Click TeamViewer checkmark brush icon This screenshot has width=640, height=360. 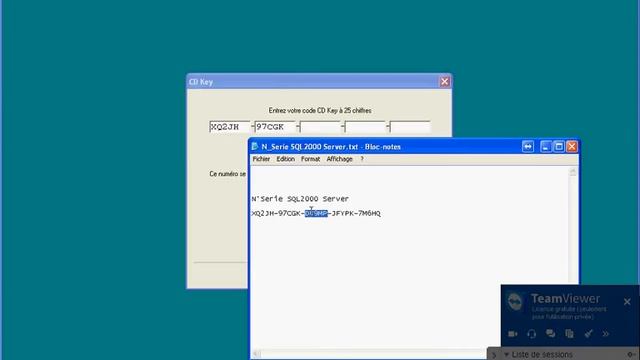(588, 334)
